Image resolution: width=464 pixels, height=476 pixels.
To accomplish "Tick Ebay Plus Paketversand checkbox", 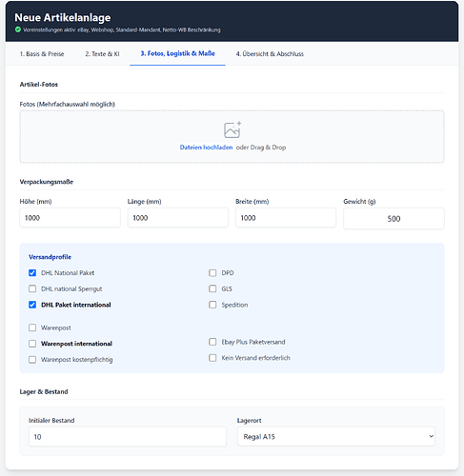I will pos(212,342).
